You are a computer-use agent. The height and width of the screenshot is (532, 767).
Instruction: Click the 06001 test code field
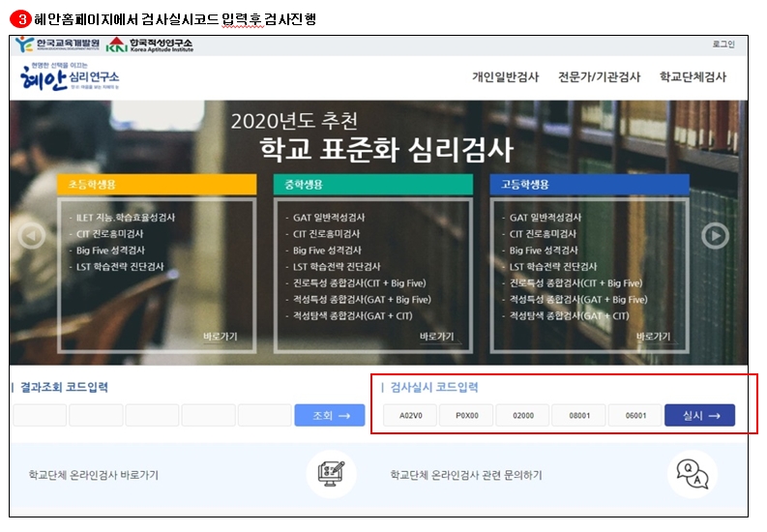(x=635, y=415)
